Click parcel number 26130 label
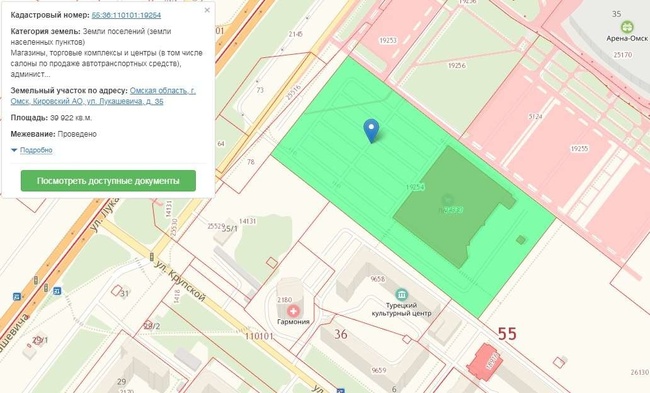 point(640,372)
